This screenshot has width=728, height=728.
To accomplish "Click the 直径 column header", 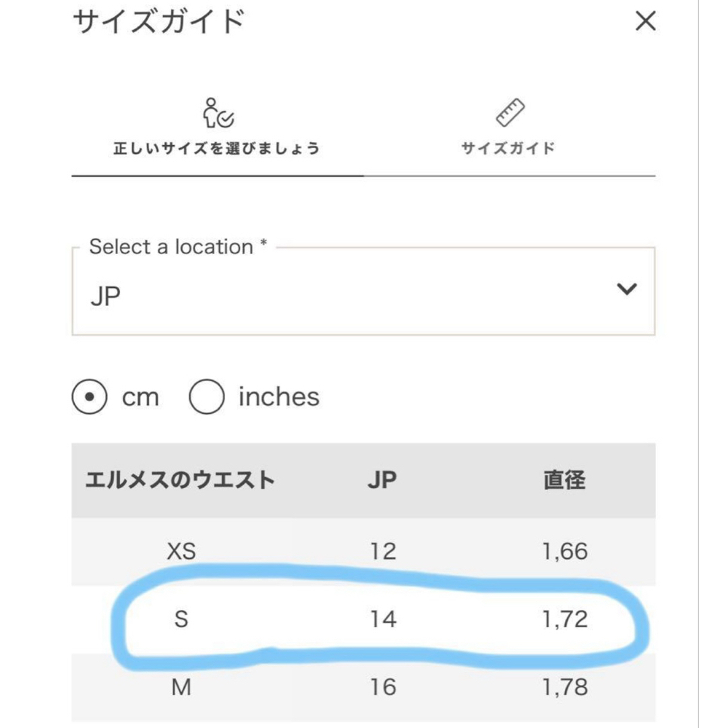I will pyautogui.click(x=565, y=480).
